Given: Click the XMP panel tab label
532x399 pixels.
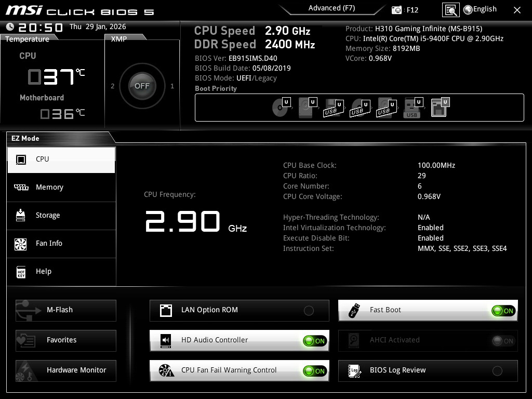Looking at the screenshot, I should [x=119, y=39].
